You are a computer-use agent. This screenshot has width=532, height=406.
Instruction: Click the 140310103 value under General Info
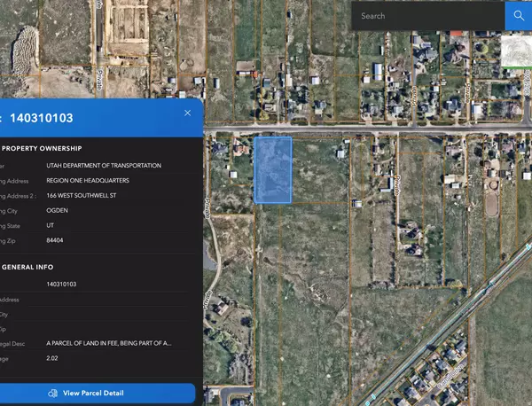[x=61, y=284]
